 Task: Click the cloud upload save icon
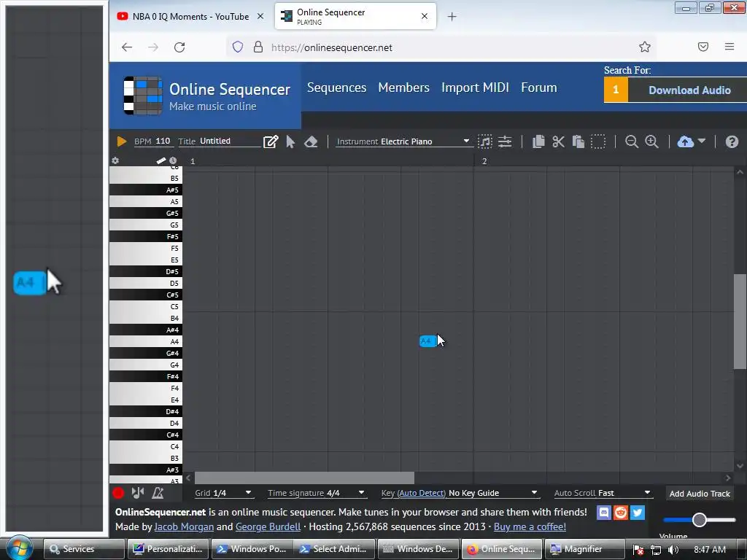coord(685,141)
